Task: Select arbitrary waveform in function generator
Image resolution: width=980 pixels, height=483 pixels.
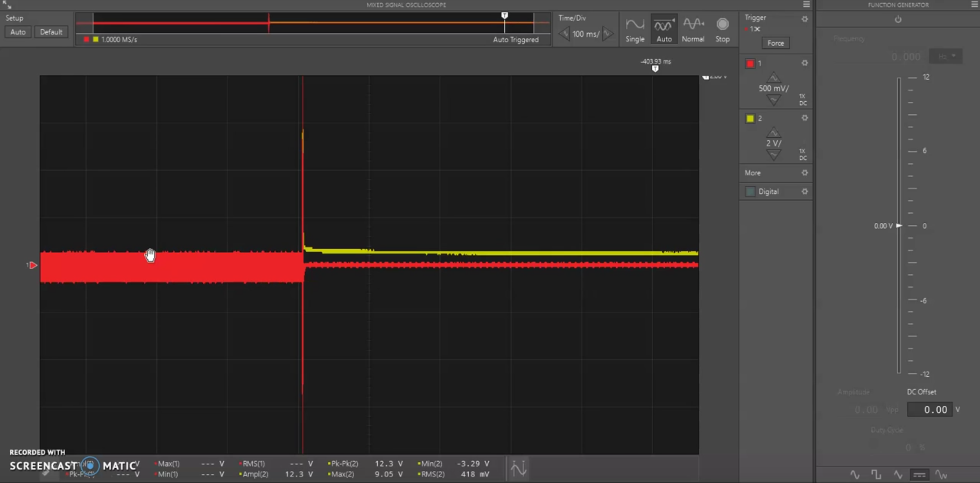Action: pos(941,474)
